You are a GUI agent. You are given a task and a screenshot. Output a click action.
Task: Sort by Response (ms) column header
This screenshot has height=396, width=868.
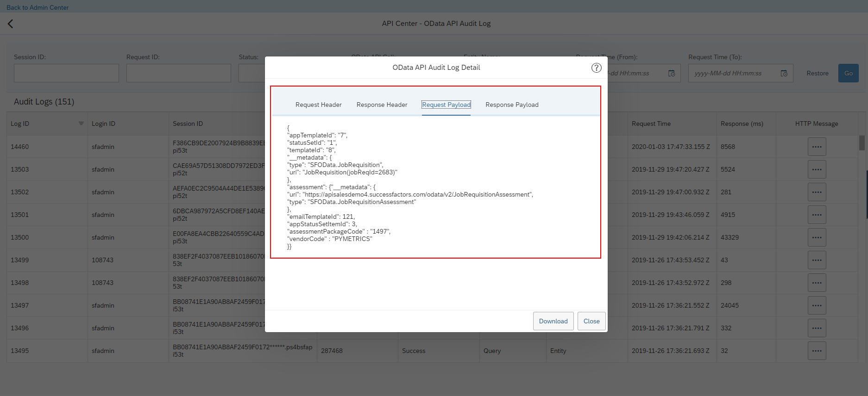[742, 124]
